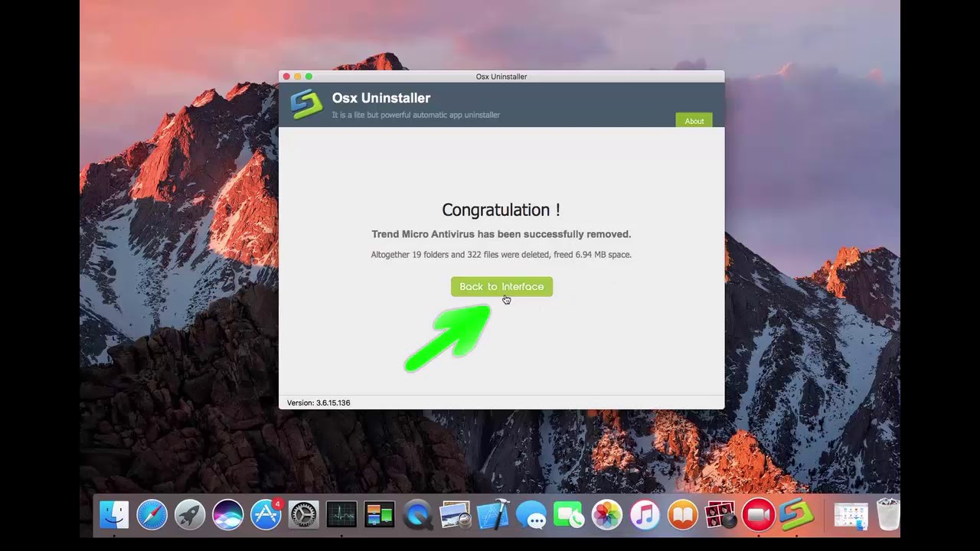Click the red screen recorder dock icon
Screen dimensions: 980x551
coord(758,515)
